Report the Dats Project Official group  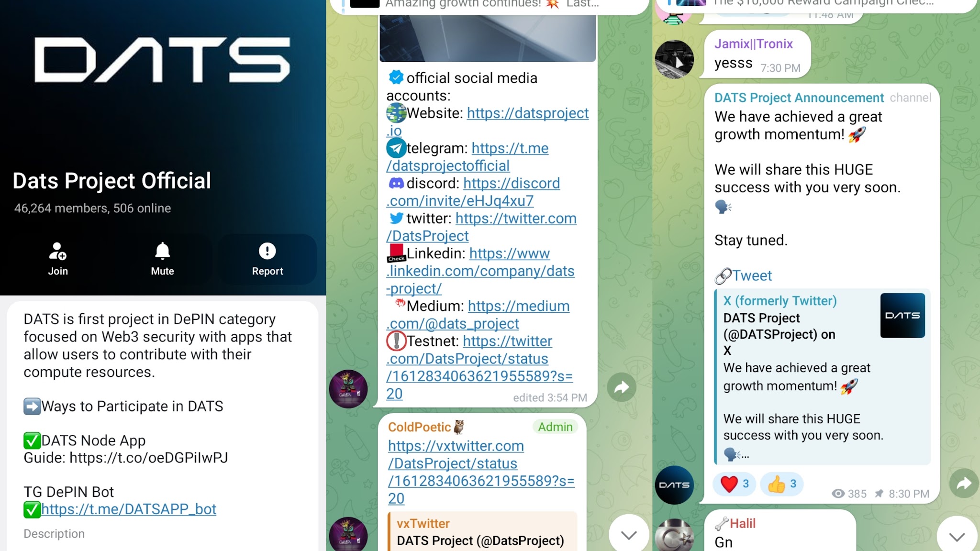[267, 259]
